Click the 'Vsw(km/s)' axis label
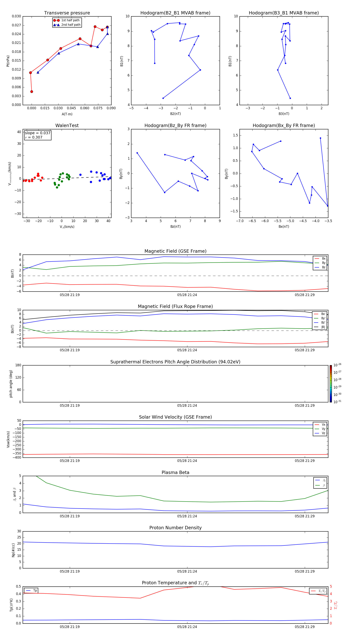This screenshot has width=351, height=644. [x=8, y=439]
